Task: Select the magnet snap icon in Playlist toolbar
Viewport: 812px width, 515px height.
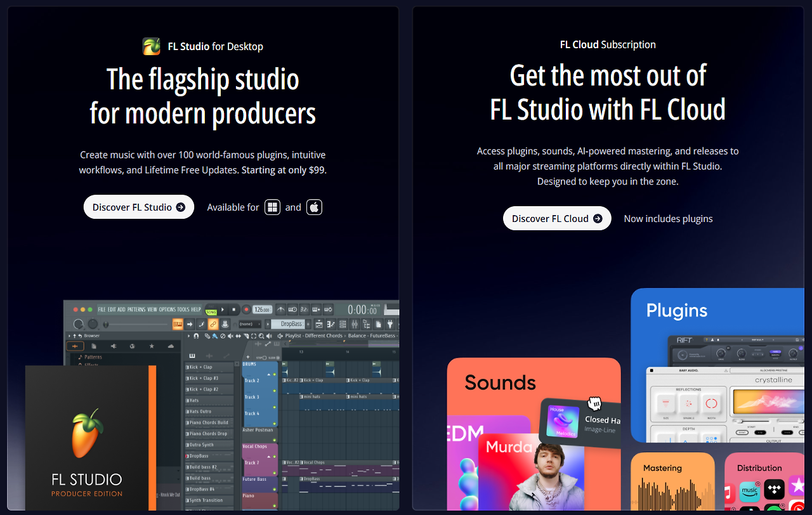Action: click(196, 336)
